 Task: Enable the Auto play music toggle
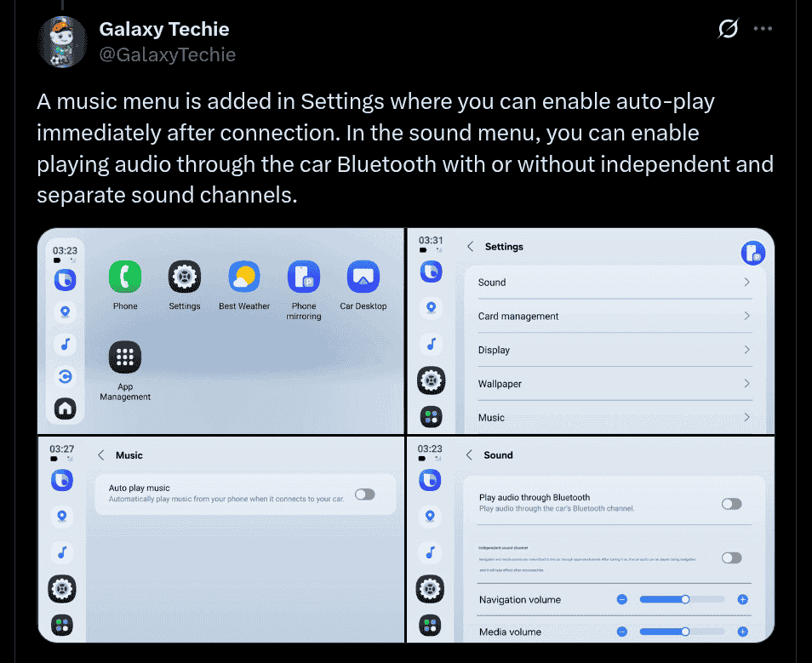[x=364, y=494]
